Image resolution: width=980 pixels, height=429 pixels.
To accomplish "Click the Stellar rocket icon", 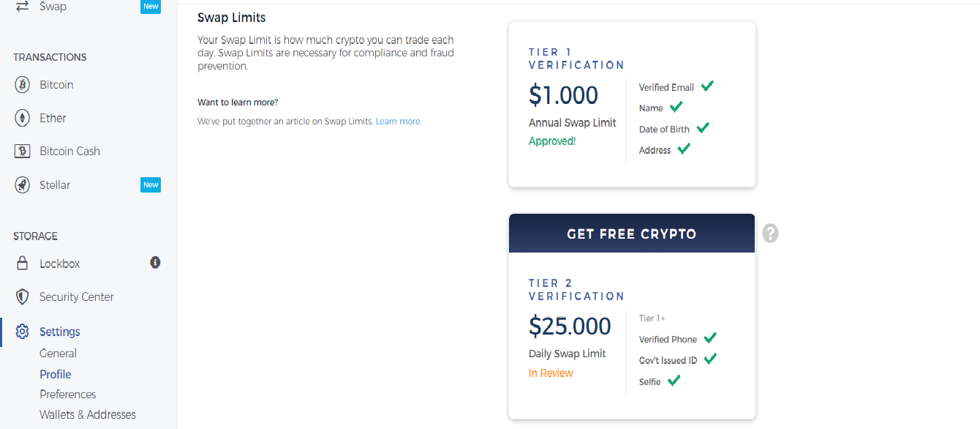I will pos(23,185).
